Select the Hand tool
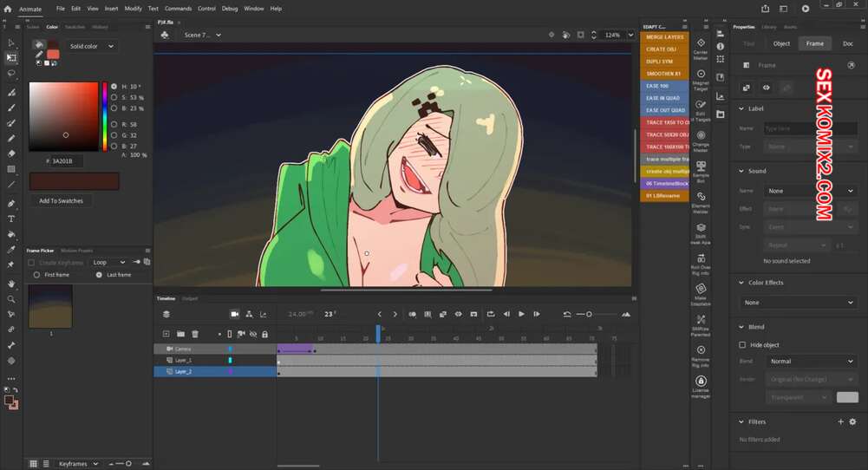Image resolution: width=868 pixels, height=470 pixels. (11, 284)
